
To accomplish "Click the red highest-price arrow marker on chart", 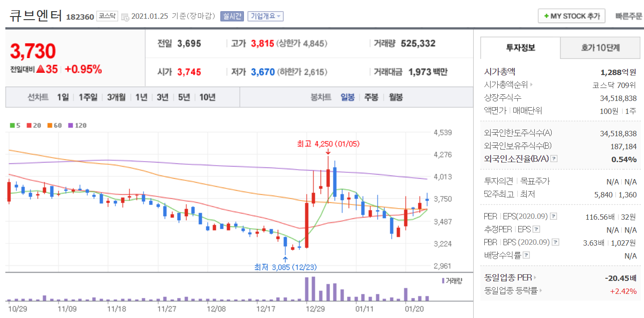I will (x=328, y=152).
